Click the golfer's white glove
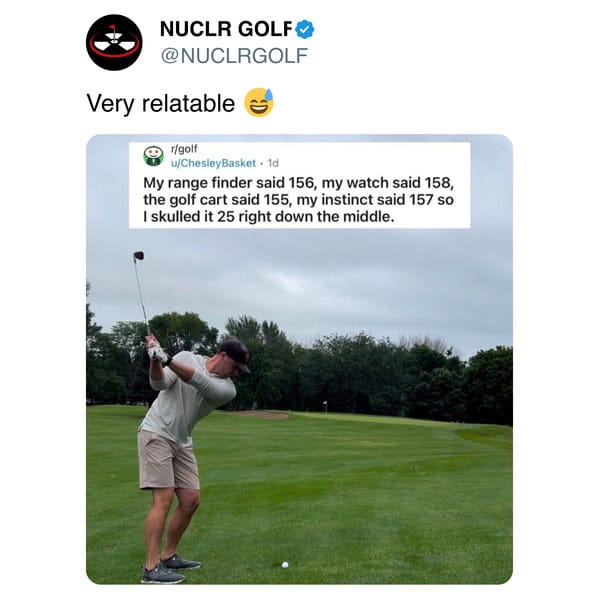This screenshot has width=599, height=599. (157, 353)
